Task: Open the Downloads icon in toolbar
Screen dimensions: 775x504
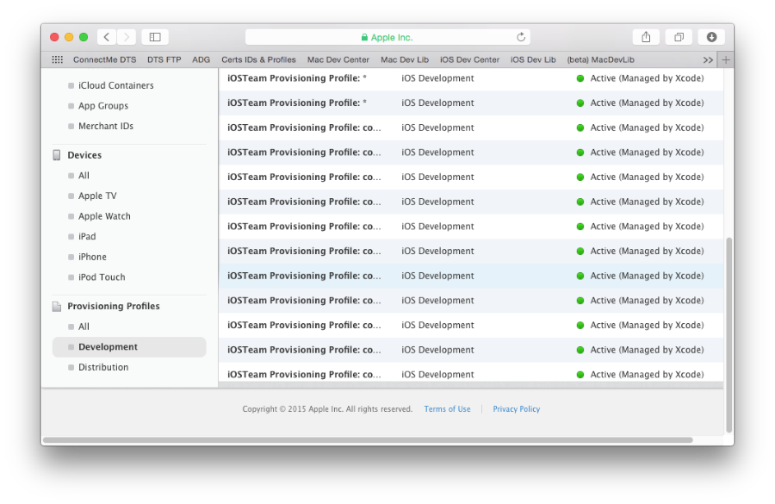Action: click(712, 37)
